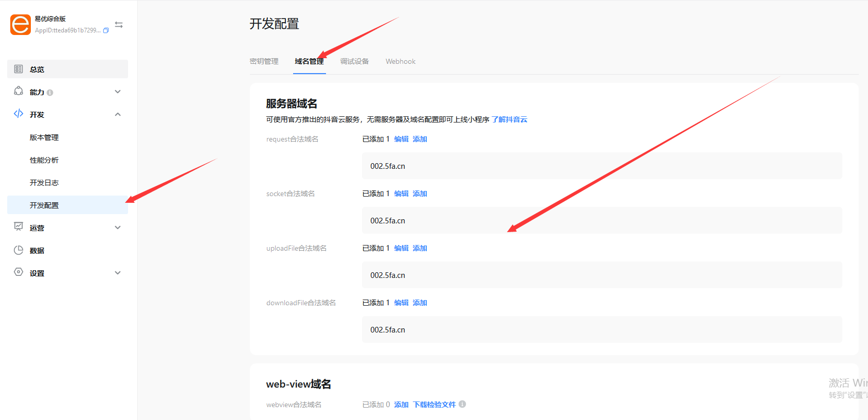Click 添加 for request合法域名

pyautogui.click(x=420, y=139)
